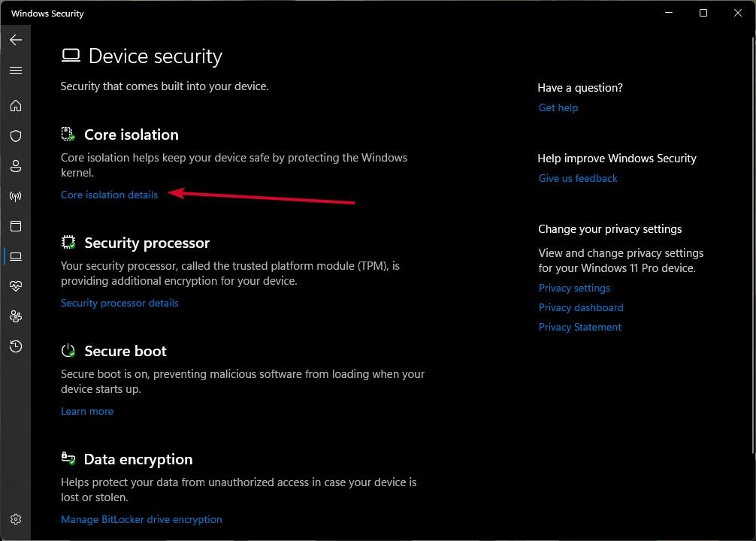Image resolution: width=756 pixels, height=541 pixels.
Task: Open the Privacy Statement link
Action: coord(580,327)
